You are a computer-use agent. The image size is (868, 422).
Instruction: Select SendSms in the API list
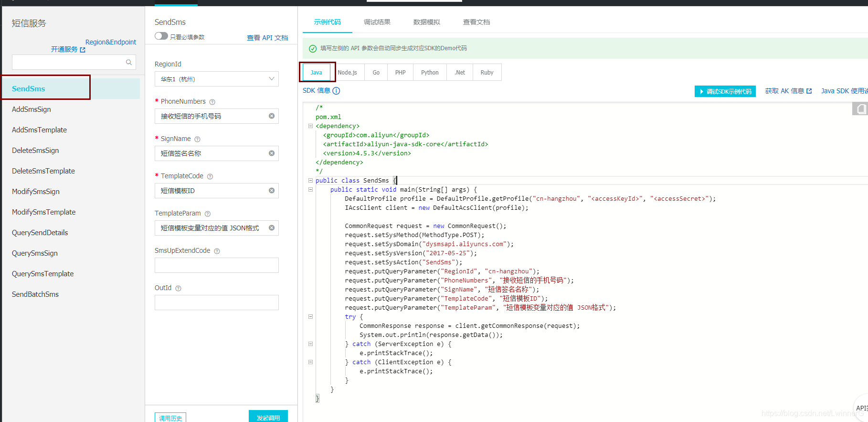click(71, 89)
